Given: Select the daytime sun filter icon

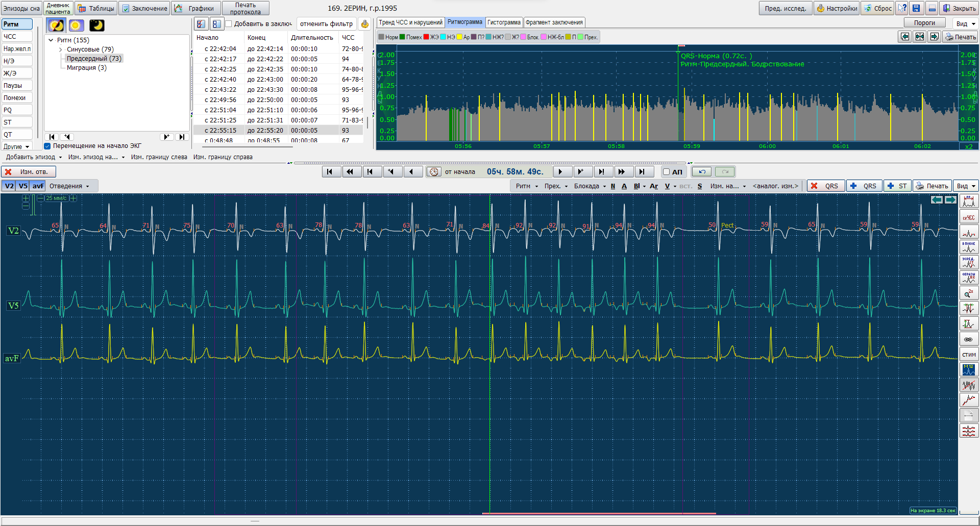Looking at the screenshot, I should pyautogui.click(x=77, y=25).
